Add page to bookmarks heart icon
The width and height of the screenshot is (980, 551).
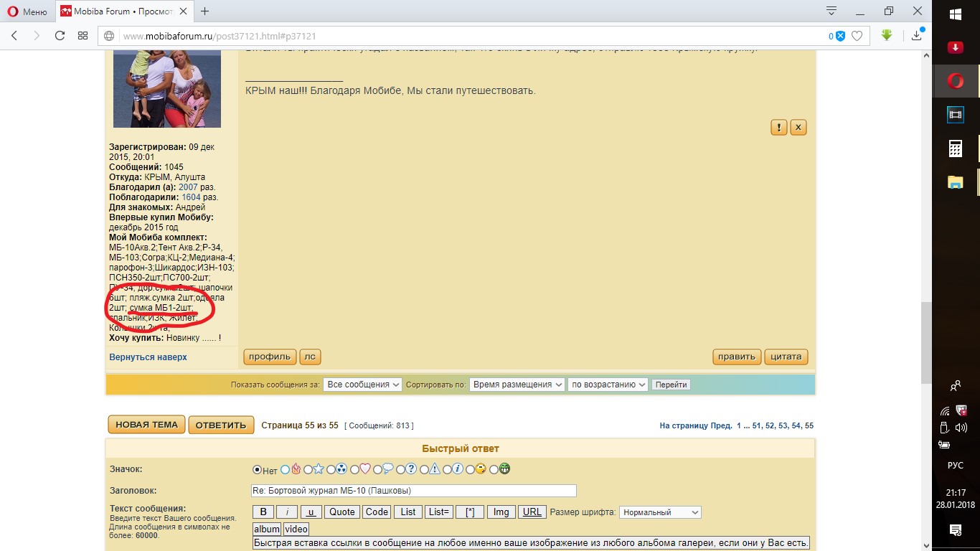(858, 36)
